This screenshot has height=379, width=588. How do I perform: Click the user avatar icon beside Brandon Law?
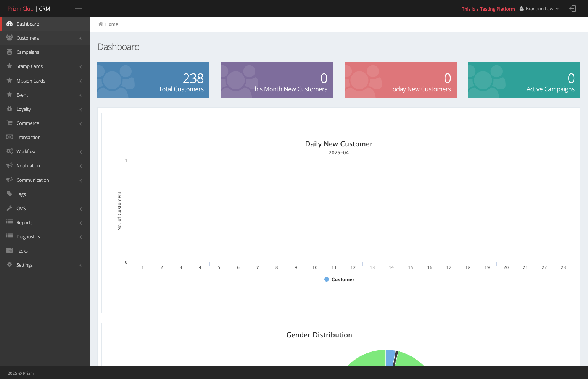tap(522, 8)
